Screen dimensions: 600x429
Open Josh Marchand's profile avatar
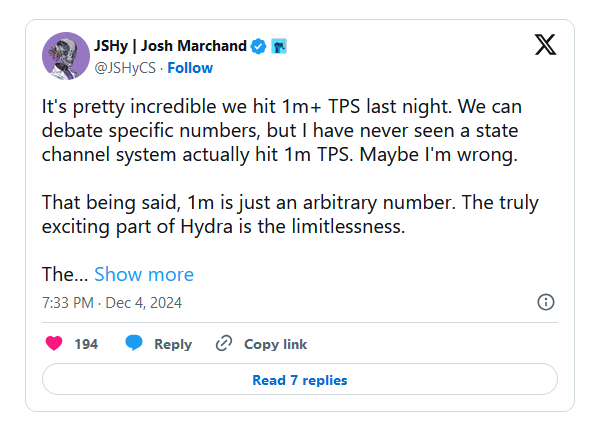(66, 56)
